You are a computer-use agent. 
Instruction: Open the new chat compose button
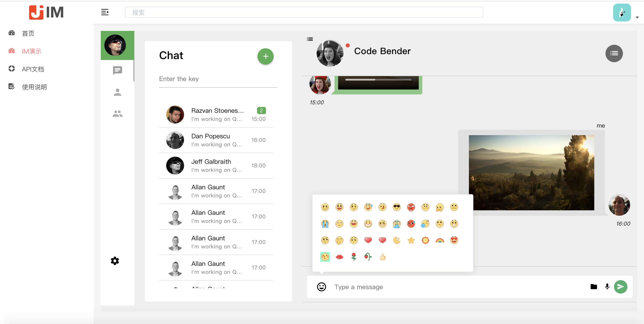[265, 56]
